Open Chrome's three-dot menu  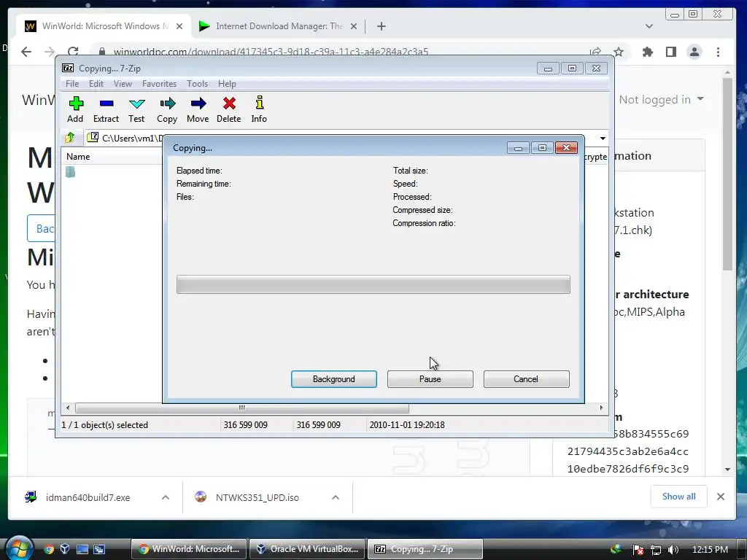click(x=718, y=52)
